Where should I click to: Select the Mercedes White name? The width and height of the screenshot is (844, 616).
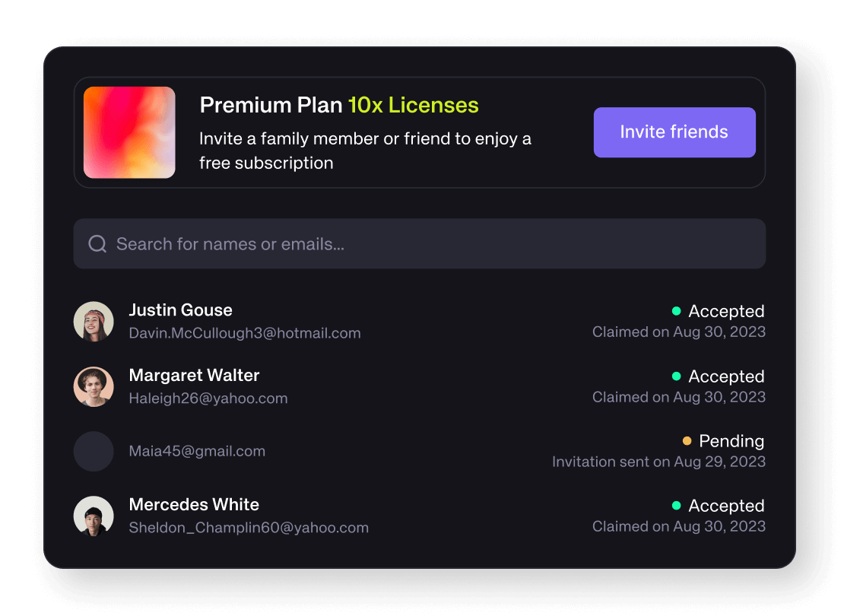pyautogui.click(x=194, y=505)
